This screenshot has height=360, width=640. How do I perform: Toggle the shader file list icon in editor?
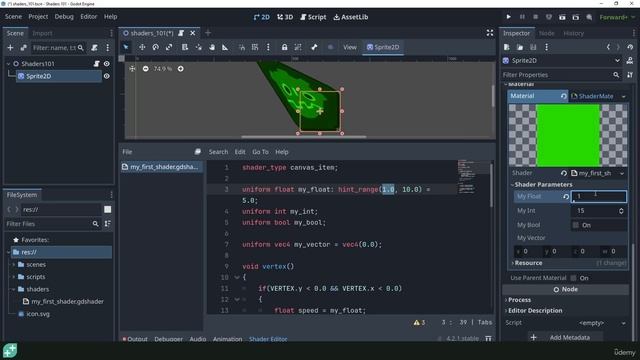pos(198,152)
